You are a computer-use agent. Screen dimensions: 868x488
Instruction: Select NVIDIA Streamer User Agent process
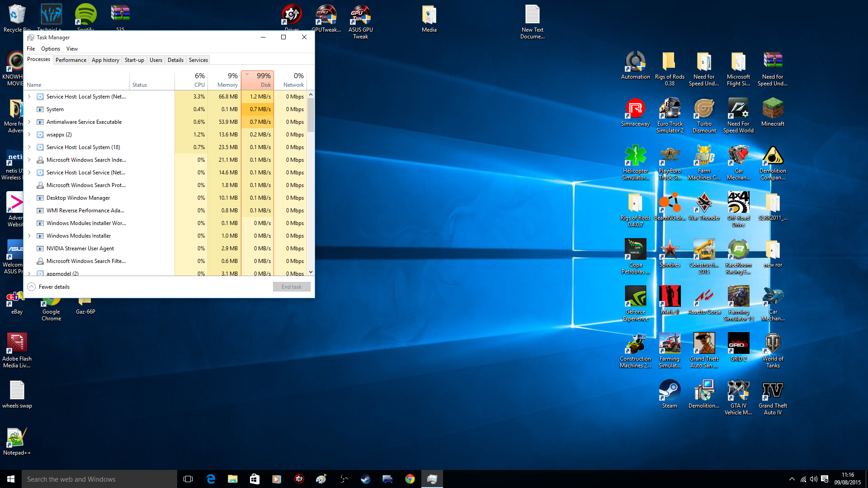click(165, 249)
